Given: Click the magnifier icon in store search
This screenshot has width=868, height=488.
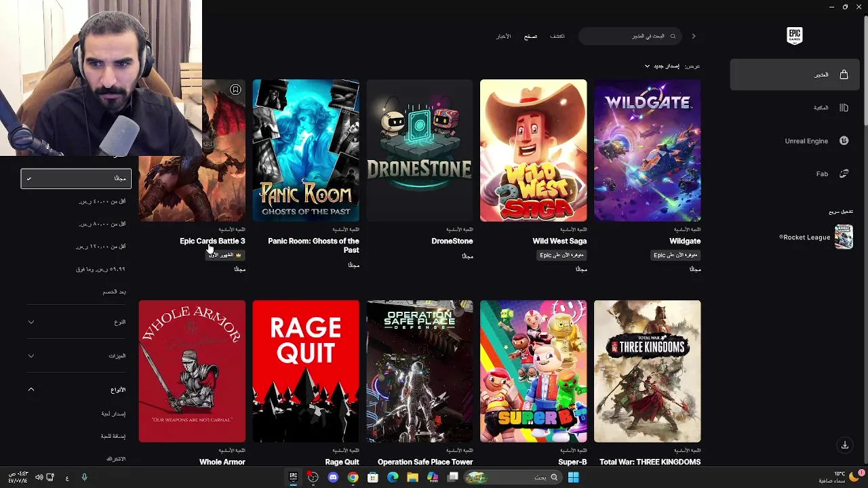Looking at the screenshot, I should tap(673, 36).
